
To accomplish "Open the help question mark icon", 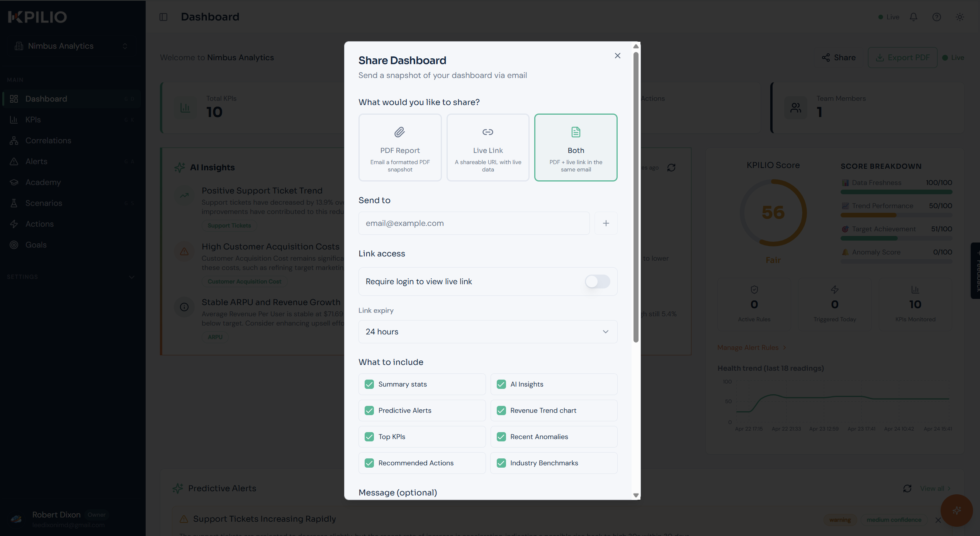I will point(937,17).
